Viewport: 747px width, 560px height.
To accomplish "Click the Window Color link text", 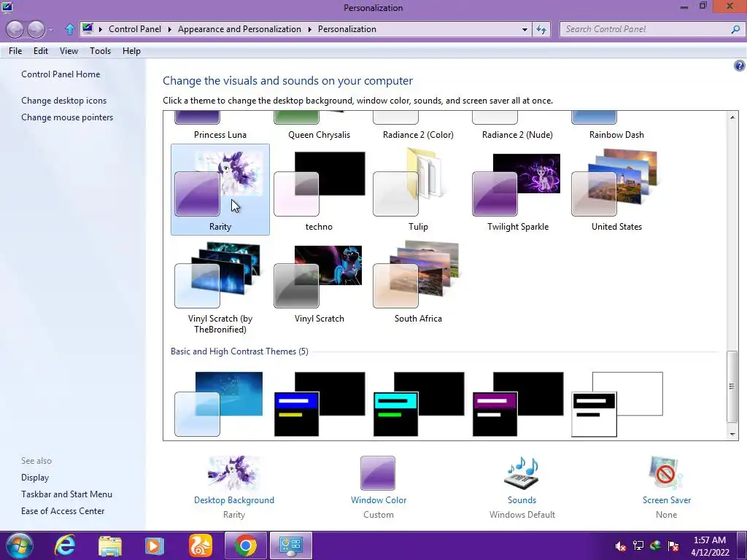I will click(x=379, y=500).
